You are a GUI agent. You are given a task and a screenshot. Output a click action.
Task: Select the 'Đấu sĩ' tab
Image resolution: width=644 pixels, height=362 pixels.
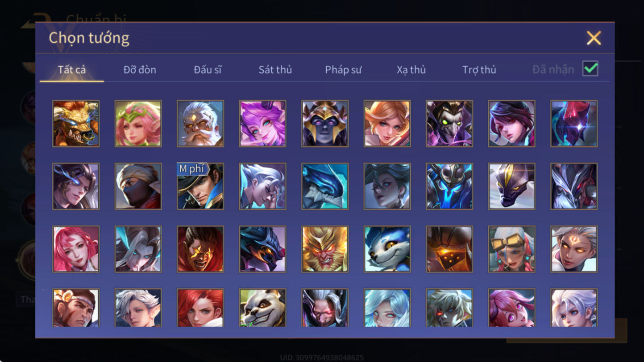point(208,70)
